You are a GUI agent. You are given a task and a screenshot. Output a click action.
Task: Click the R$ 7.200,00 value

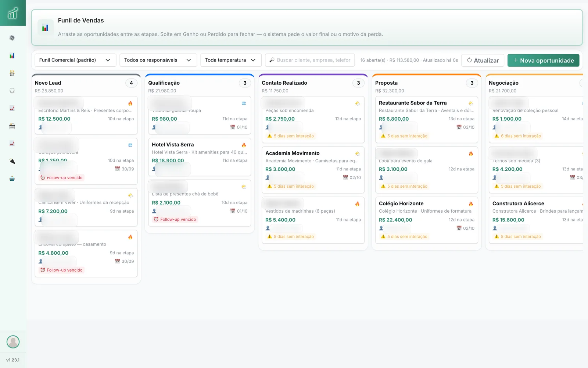[x=53, y=211]
